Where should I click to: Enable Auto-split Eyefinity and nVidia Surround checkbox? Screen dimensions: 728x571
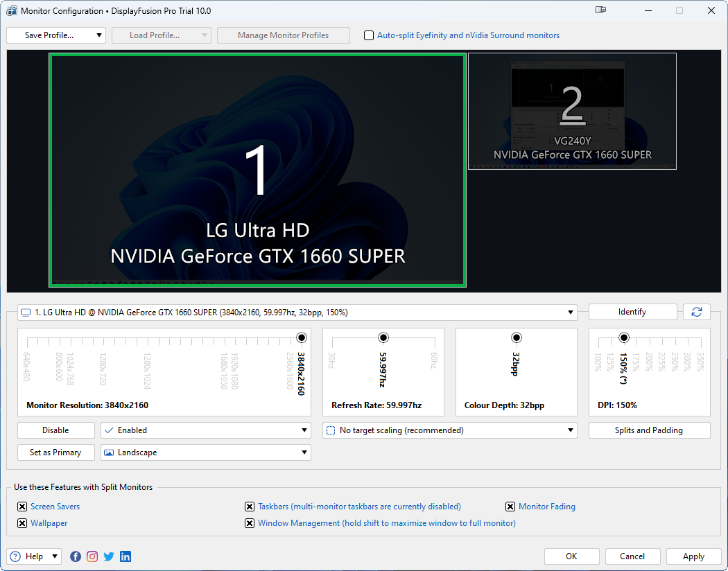point(369,35)
